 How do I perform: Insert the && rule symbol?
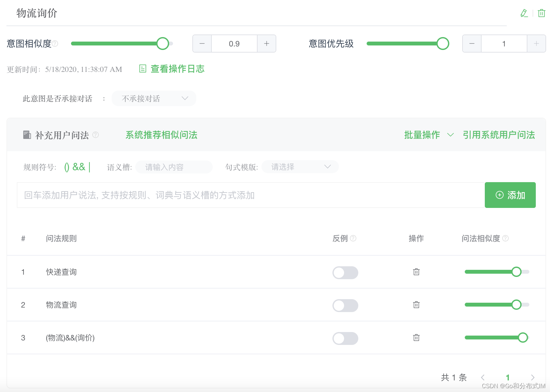pos(79,167)
